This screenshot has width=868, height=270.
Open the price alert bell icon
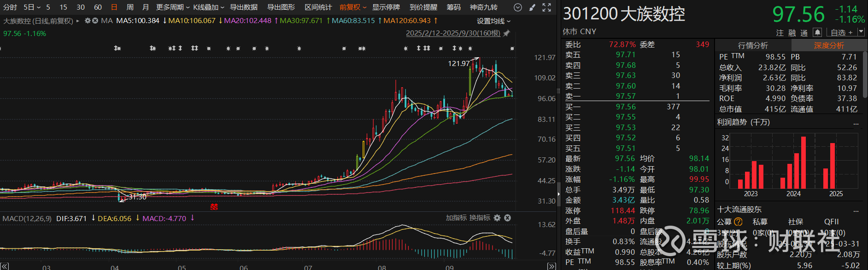[x=817, y=32]
